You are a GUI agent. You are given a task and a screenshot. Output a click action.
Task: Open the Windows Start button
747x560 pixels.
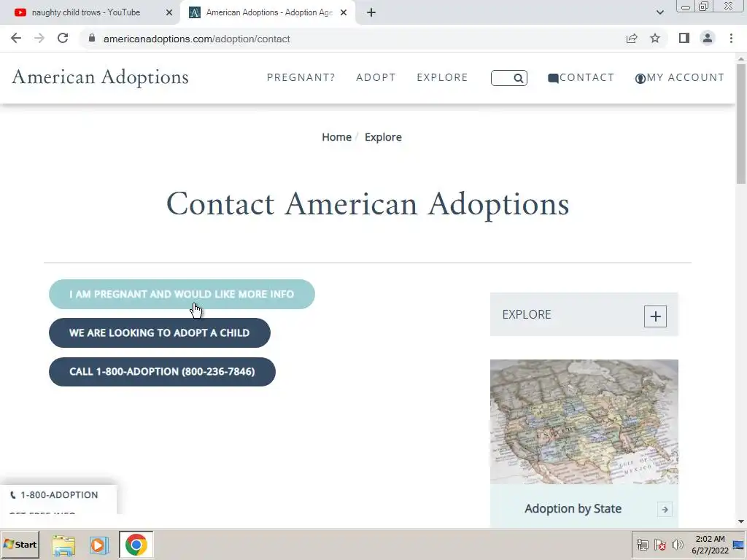pyautogui.click(x=20, y=545)
